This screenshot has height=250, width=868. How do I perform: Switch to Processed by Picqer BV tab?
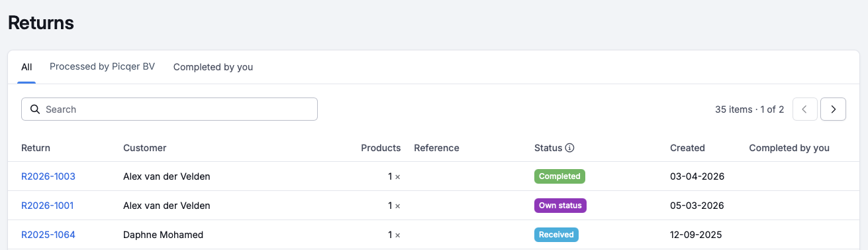(x=102, y=66)
